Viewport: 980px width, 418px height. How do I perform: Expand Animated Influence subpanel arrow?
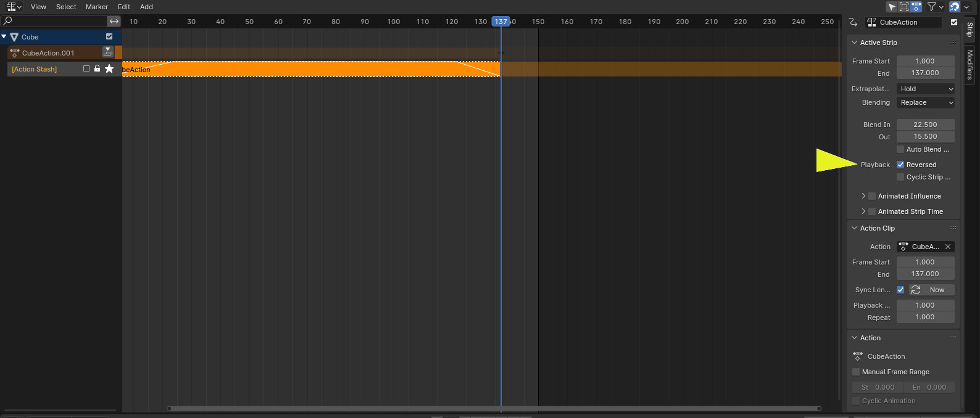pyautogui.click(x=863, y=196)
